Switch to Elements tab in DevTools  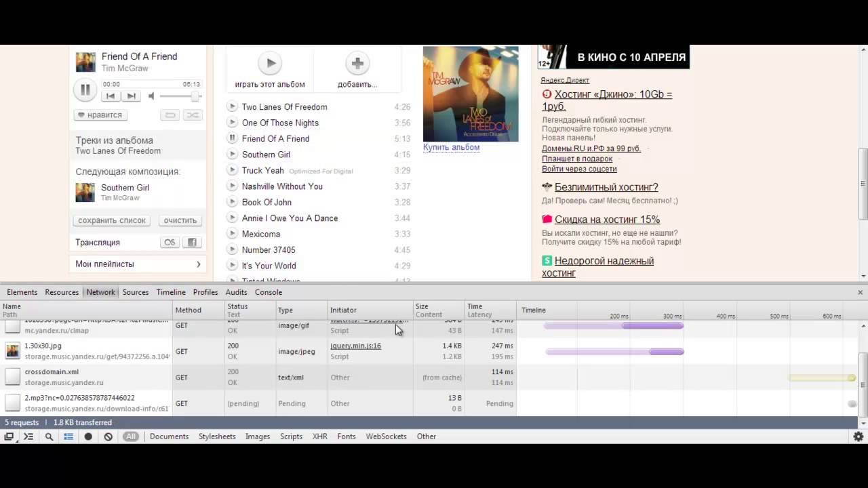[22, 292]
